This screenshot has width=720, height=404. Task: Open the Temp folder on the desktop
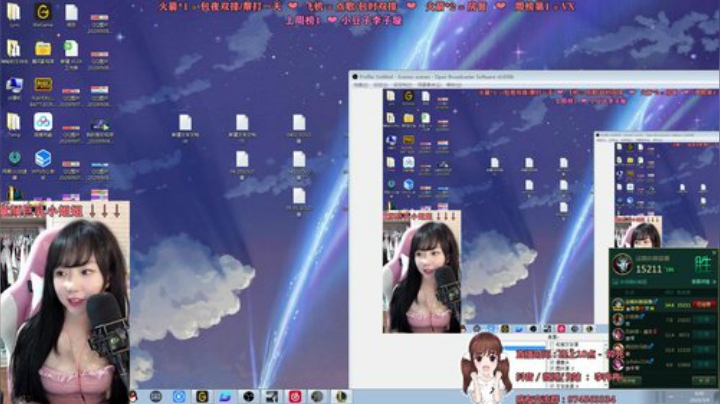(14, 125)
